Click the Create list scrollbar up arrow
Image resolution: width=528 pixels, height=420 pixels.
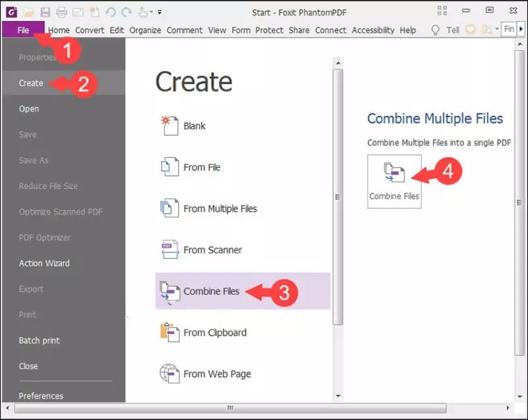point(338,63)
